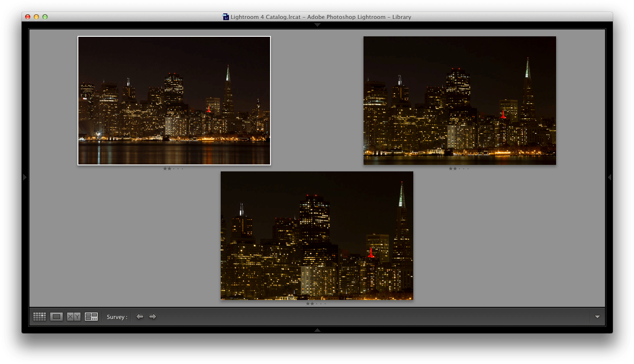The height and width of the screenshot is (364, 634).
Task: Select the top-right skyline photo
Action: (460, 100)
